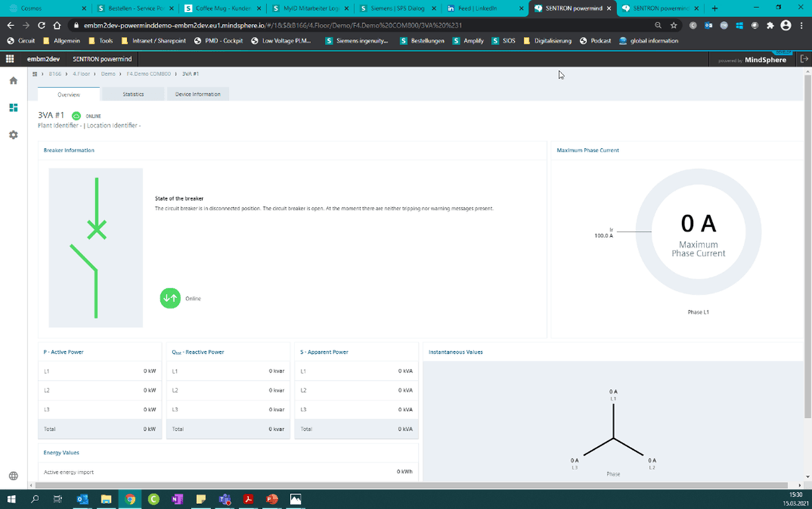The image size is (812, 509).
Task: Go to the Home sidebar icon
Action: pyautogui.click(x=14, y=81)
